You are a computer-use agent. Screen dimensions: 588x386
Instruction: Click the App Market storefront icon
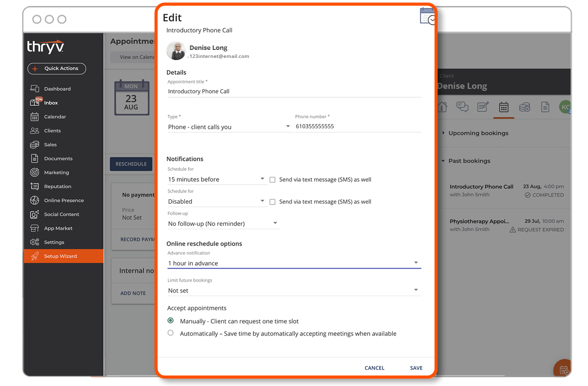tap(34, 228)
